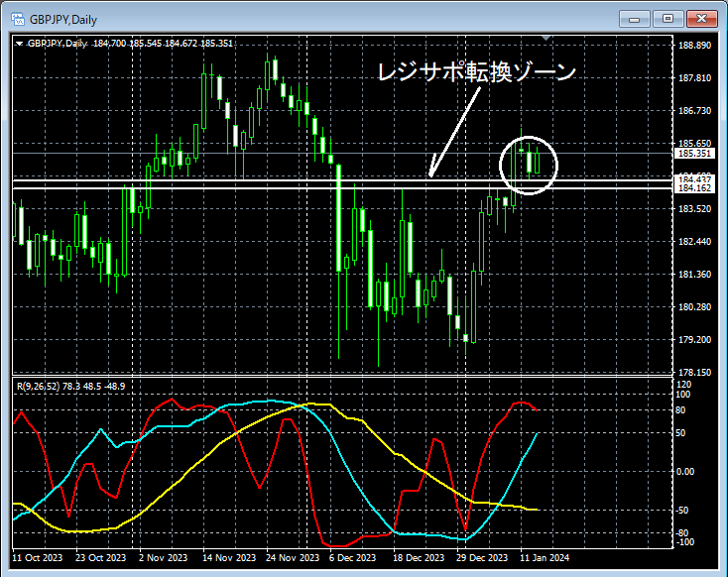Click the date label 29 Dec 2023
Image resolution: width=728 pixels, height=577 pixels.
pyautogui.click(x=482, y=558)
